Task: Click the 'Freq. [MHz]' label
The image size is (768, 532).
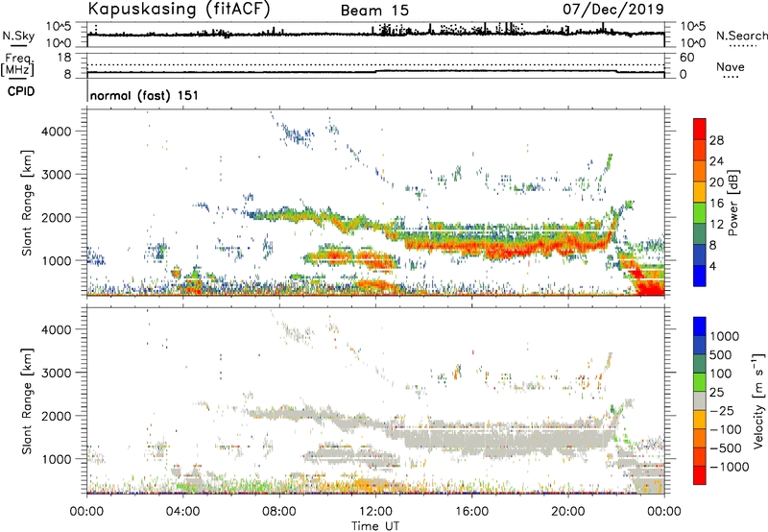Action: 17,65
